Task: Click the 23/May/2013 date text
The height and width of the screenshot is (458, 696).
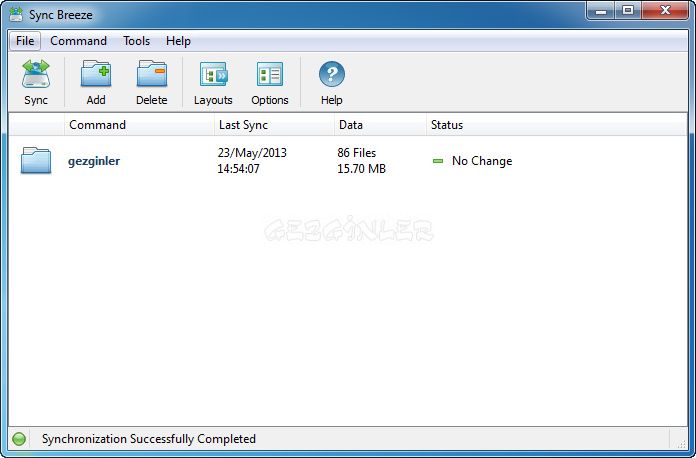Action: coord(252,153)
